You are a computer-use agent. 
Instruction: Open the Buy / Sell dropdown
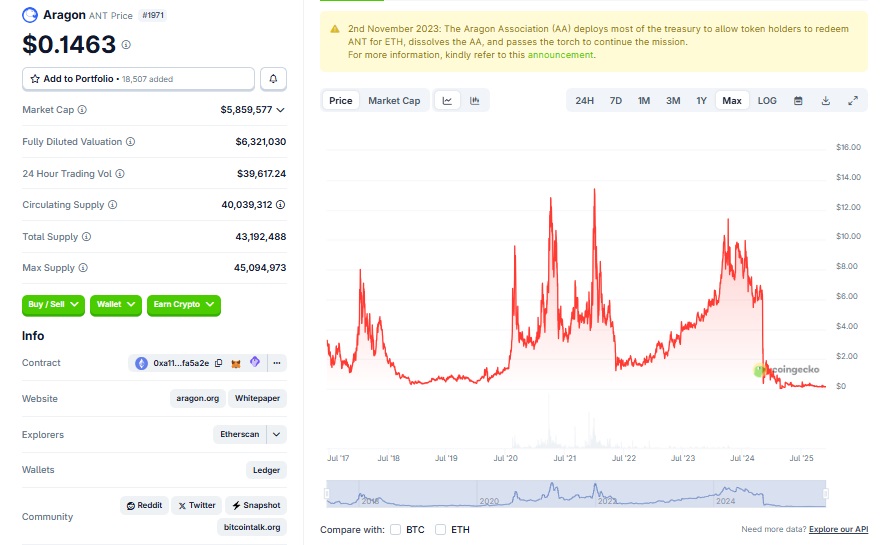[54, 304]
